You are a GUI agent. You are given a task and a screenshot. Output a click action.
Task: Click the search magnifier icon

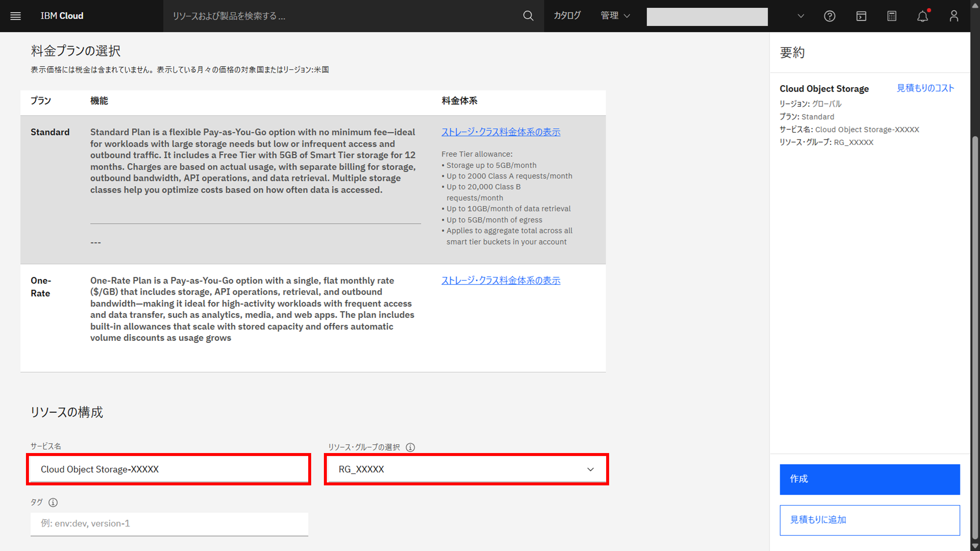(x=528, y=16)
